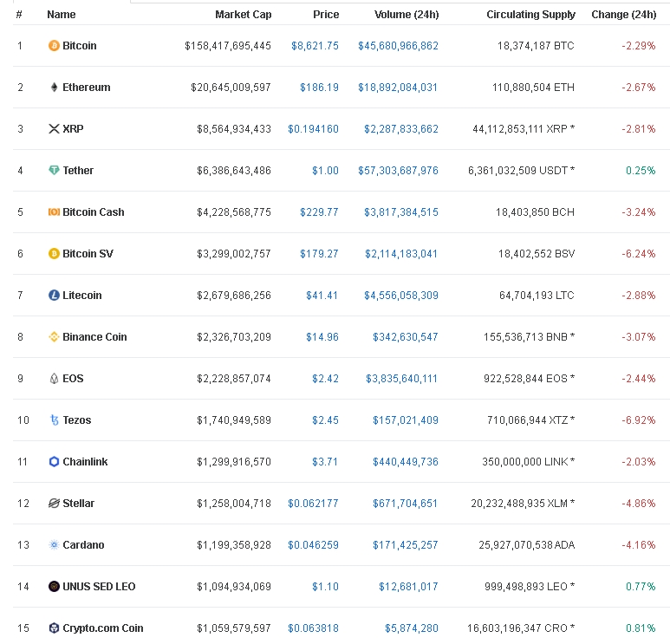Click Bitcoin Cash price $229.77

click(x=319, y=212)
